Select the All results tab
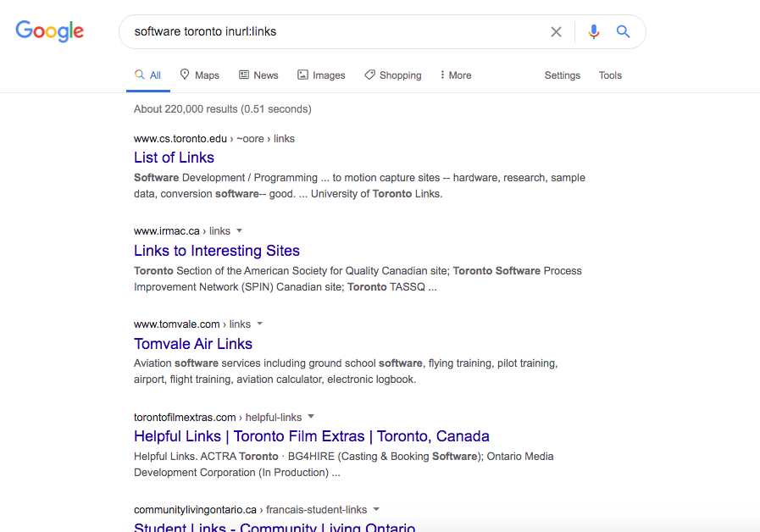 (x=147, y=75)
